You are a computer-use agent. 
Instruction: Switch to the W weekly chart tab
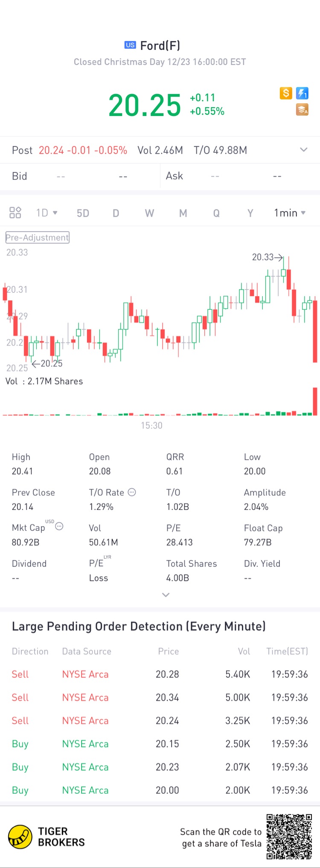point(149,213)
